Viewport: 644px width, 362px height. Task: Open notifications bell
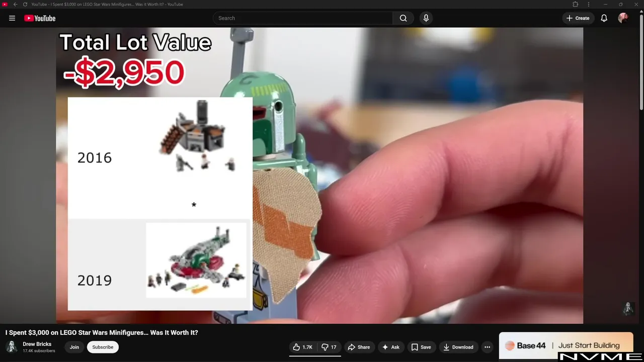(604, 18)
